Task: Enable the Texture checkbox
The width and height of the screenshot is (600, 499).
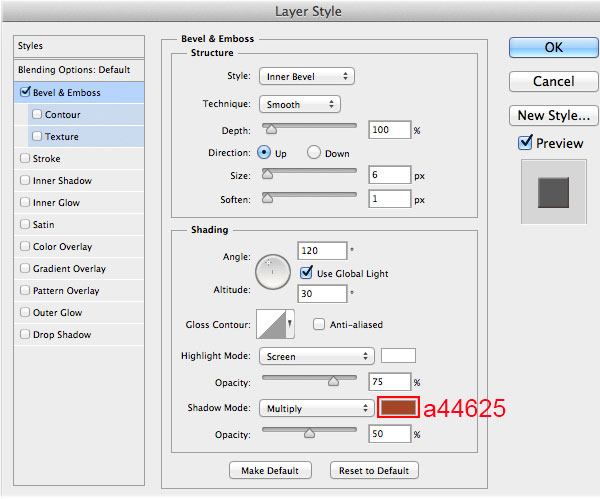Action: tap(37, 136)
